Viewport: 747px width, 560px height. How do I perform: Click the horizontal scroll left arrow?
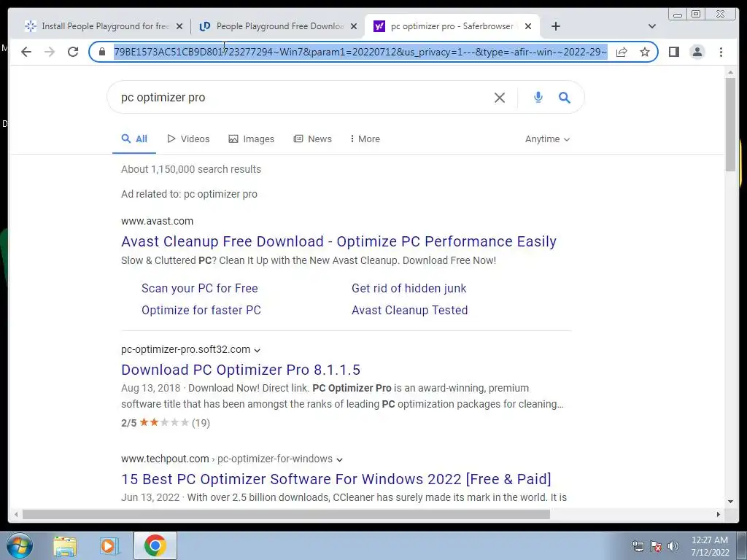(x=16, y=514)
